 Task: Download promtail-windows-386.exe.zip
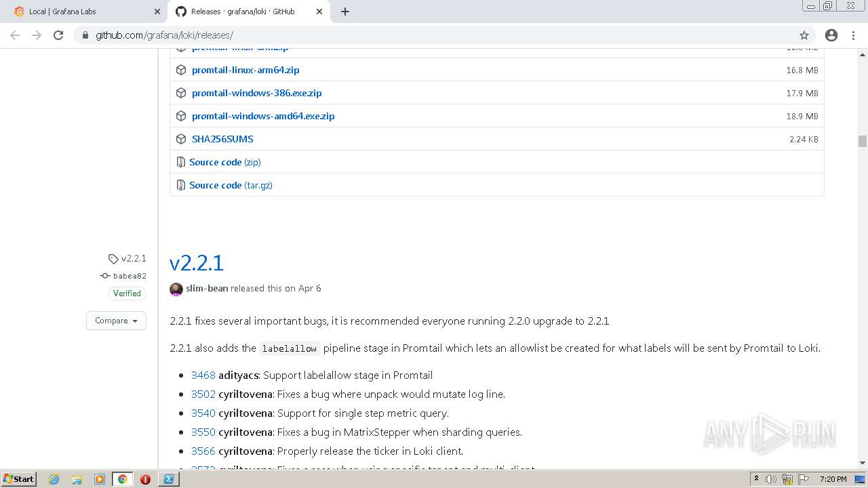[x=256, y=93]
